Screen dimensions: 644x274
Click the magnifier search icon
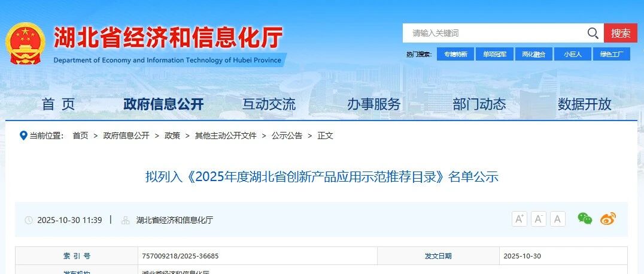coord(593,34)
